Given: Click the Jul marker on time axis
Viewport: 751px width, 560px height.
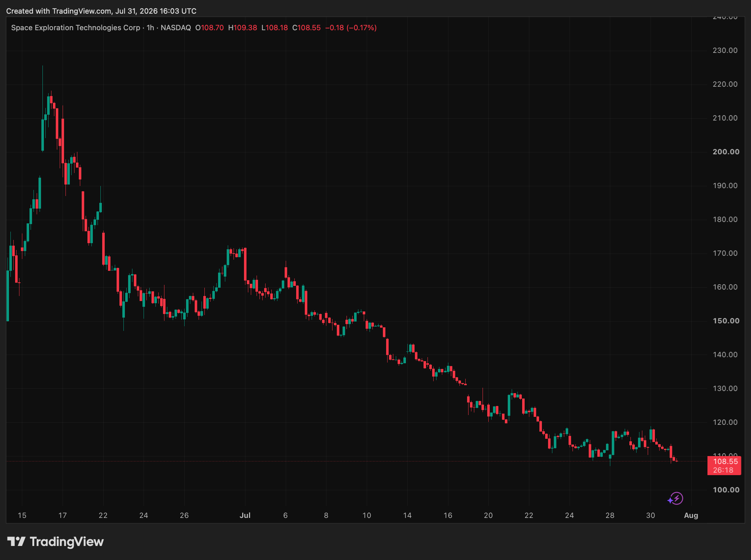Looking at the screenshot, I should click(245, 515).
